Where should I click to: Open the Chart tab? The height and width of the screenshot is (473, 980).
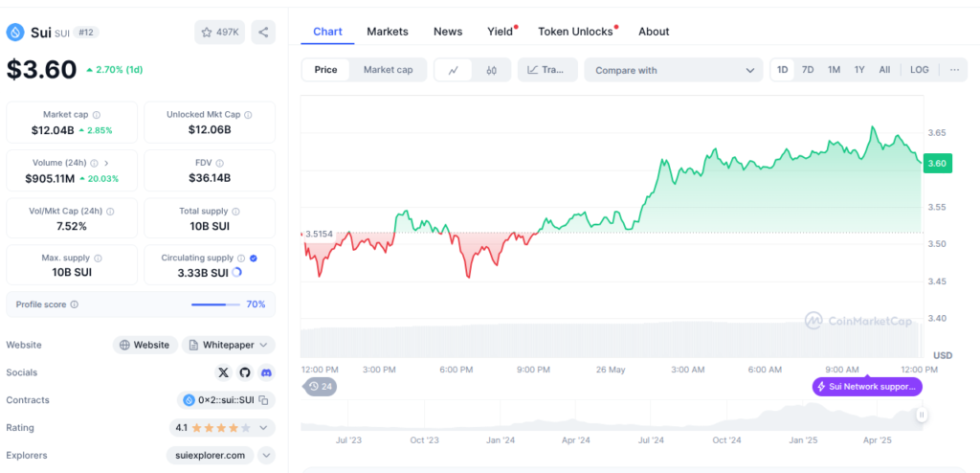coord(327,32)
